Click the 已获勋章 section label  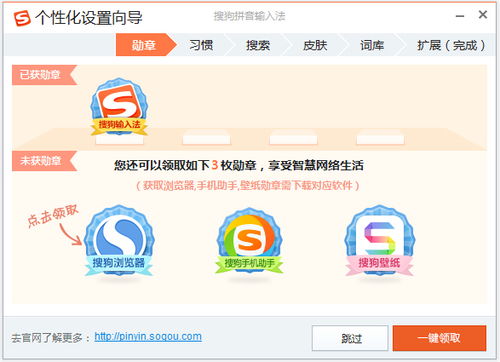[x=40, y=75]
